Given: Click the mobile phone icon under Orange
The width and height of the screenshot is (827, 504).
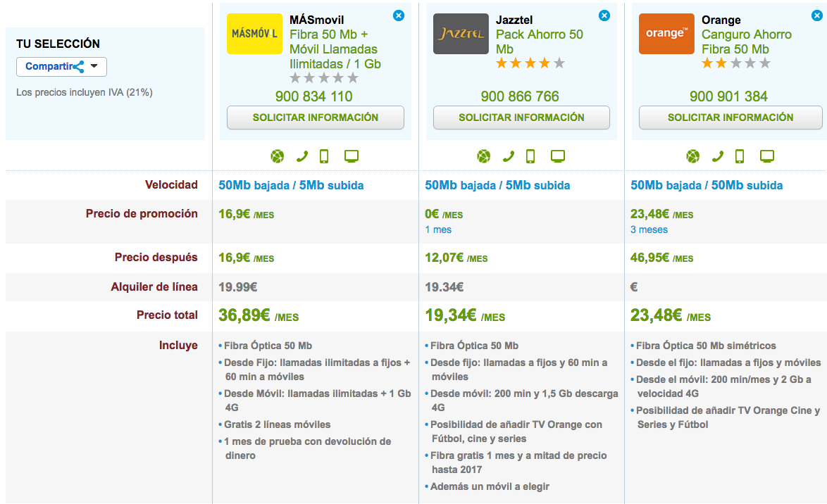Looking at the screenshot, I should coord(740,156).
